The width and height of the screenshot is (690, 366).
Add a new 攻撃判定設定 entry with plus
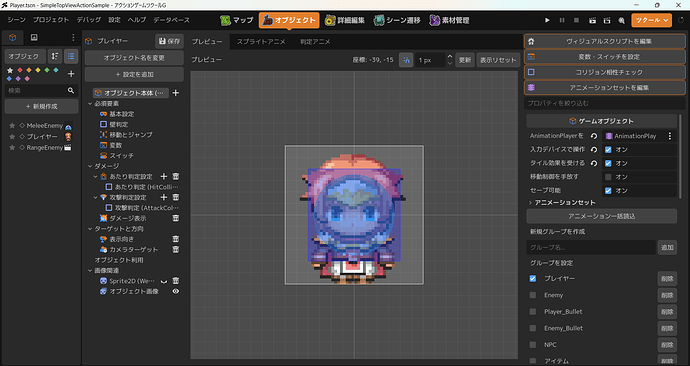pos(164,197)
